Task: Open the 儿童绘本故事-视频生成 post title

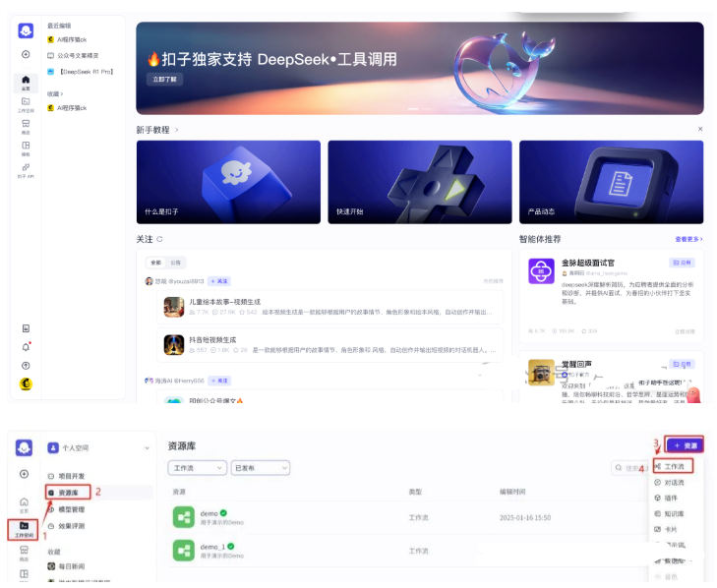Action: [x=224, y=302]
